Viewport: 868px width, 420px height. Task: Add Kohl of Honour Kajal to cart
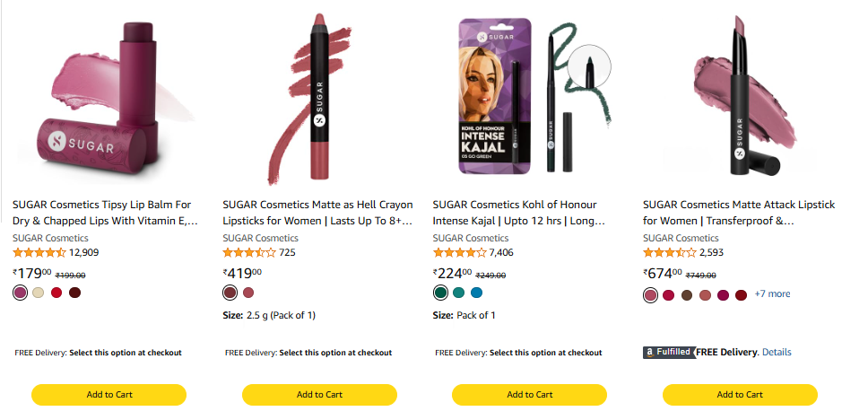click(529, 394)
